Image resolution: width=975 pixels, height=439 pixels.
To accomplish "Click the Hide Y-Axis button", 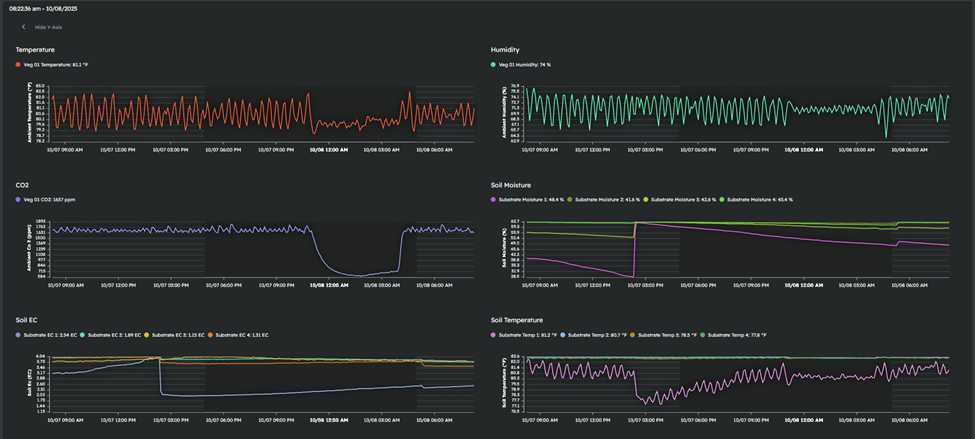I will point(49,27).
